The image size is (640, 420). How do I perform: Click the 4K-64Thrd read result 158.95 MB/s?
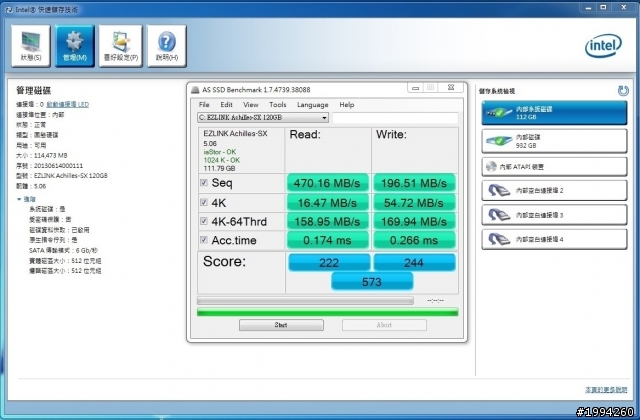[x=327, y=221]
